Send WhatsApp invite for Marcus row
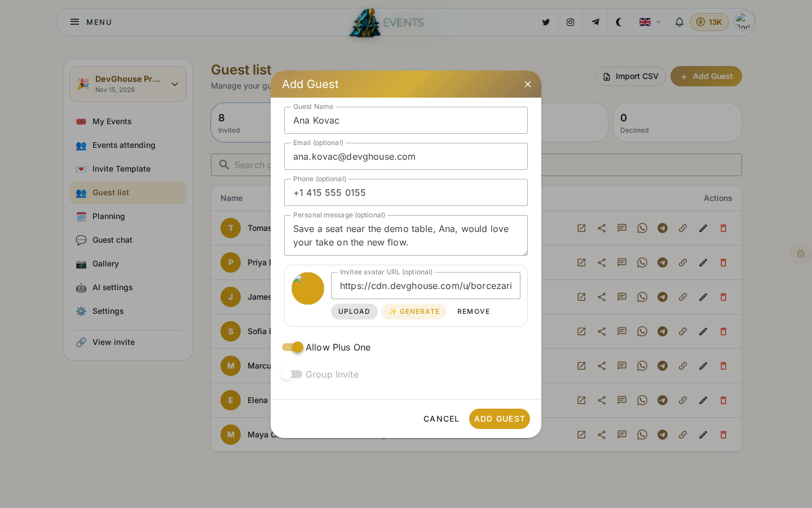Viewport: 812px width, 508px height. point(642,366)
